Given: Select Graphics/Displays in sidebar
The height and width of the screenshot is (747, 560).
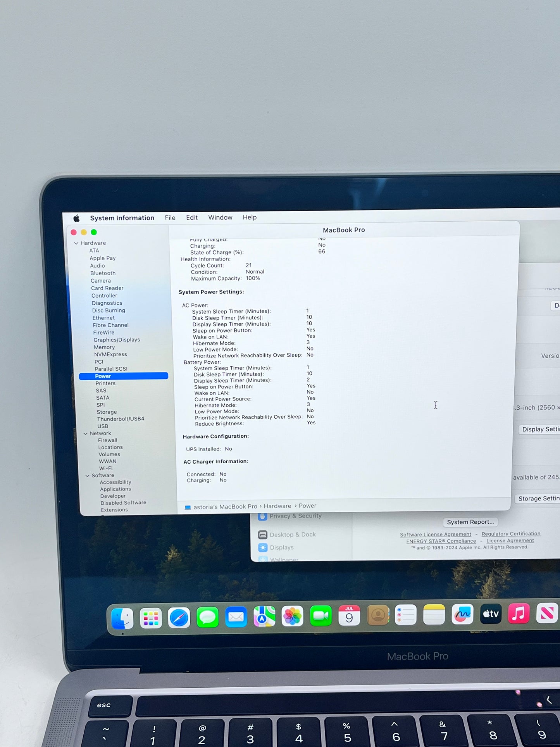Looking at the screenshot, I should [x=117, y=340].
